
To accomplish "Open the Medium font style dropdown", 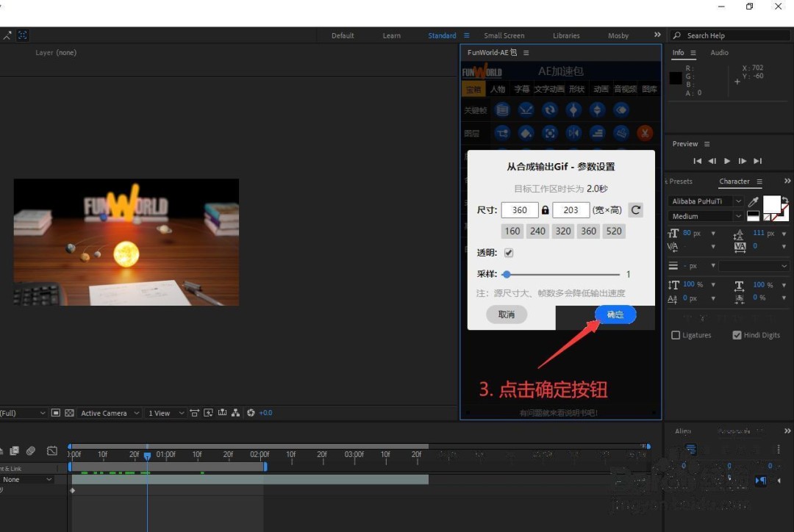I will (705, 216).
